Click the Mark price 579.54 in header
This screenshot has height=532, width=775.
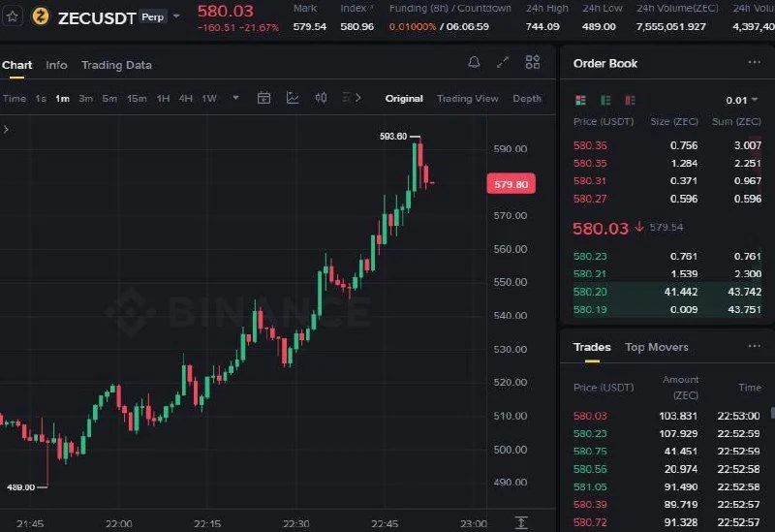309,27
